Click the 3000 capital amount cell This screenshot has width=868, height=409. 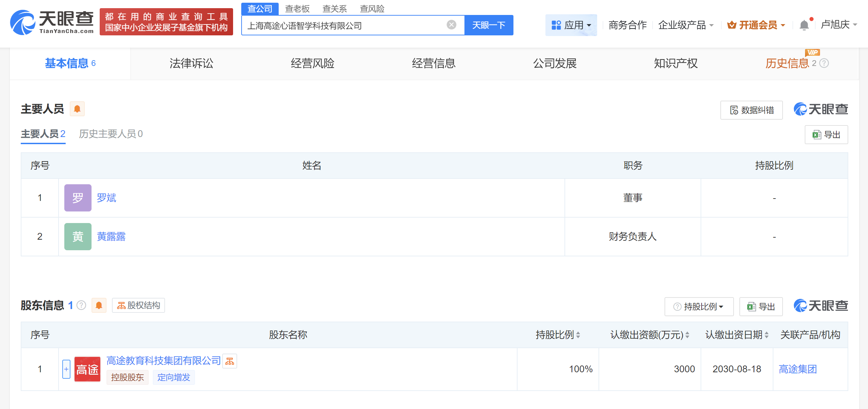click(x=650, y=369)
